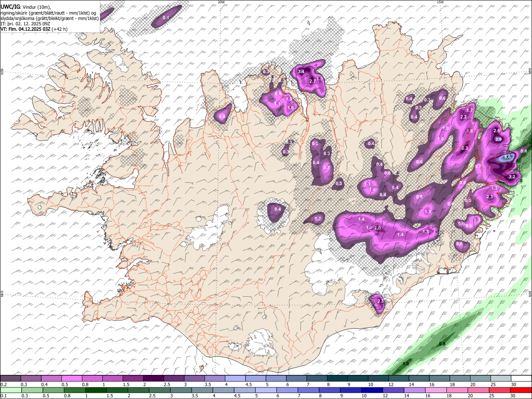Image resolution: width=532 pixels, height=399 pixels.
Task: Click the IT initial time '02. 12. 2025 09Z'
Action: click(32, 24)
